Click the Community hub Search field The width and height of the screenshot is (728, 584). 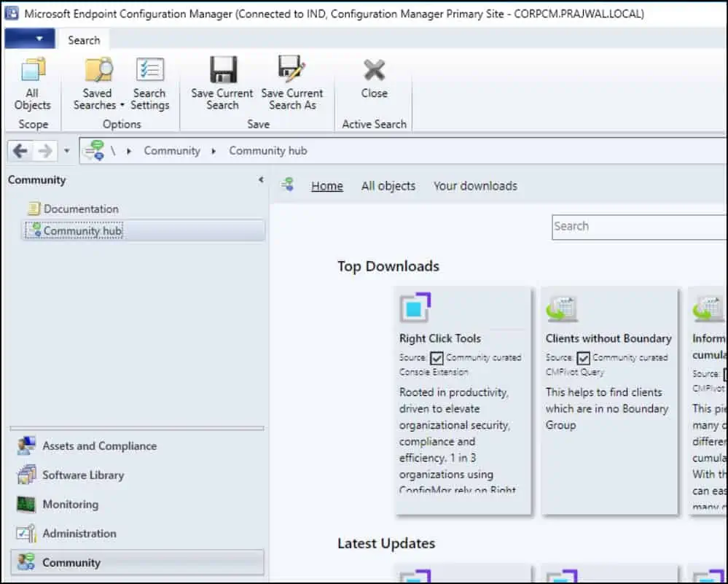[x=640, y=227]
